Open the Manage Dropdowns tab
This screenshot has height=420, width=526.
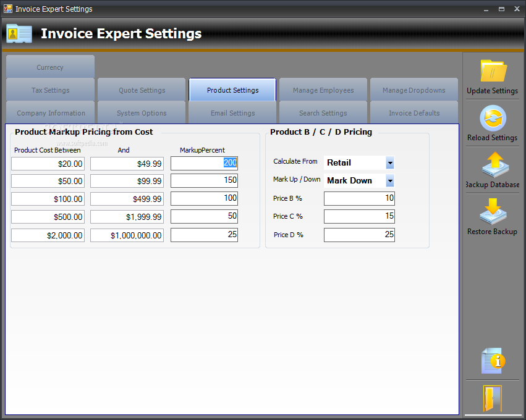point(414,90)
